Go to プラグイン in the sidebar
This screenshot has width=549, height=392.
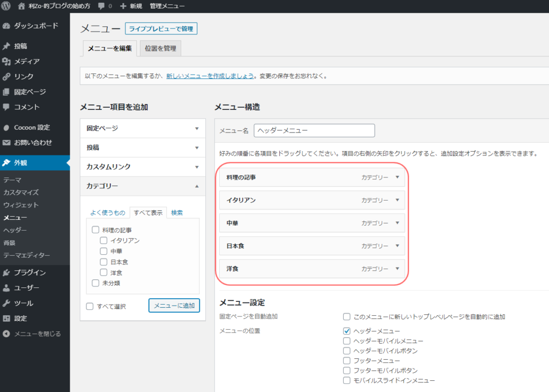(29, 272)
